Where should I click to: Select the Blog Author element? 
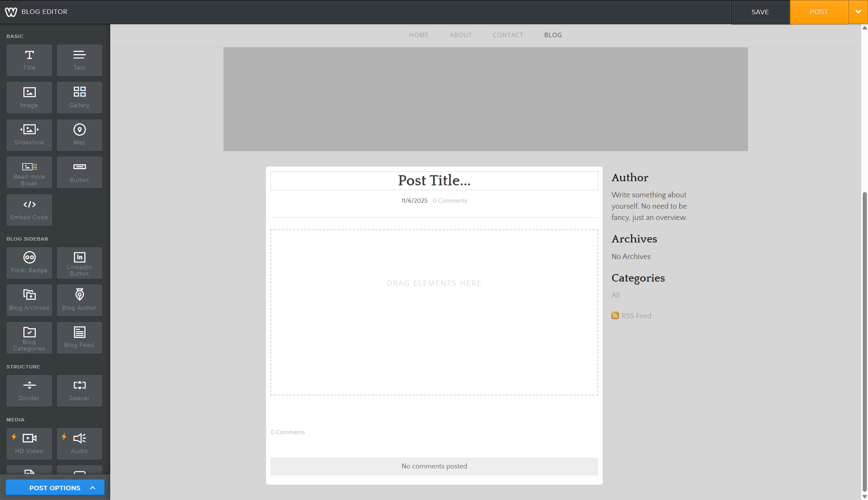click(x=79, y=300)
